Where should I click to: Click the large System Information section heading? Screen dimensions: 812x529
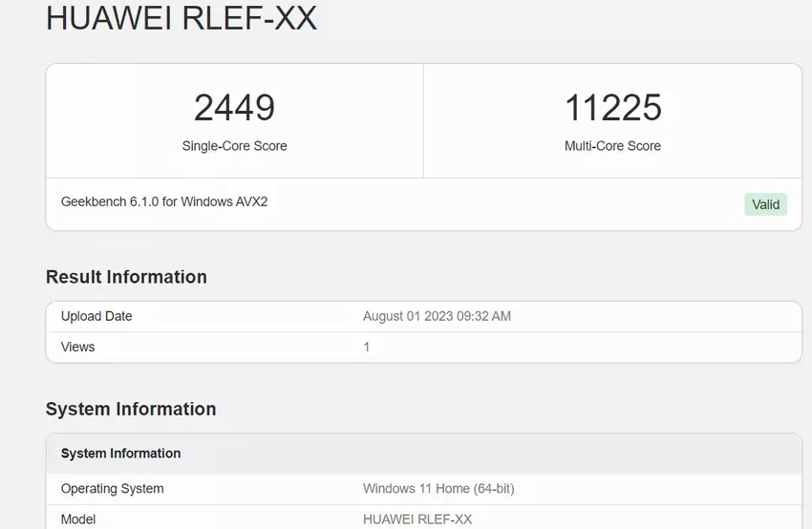point(131,409)
